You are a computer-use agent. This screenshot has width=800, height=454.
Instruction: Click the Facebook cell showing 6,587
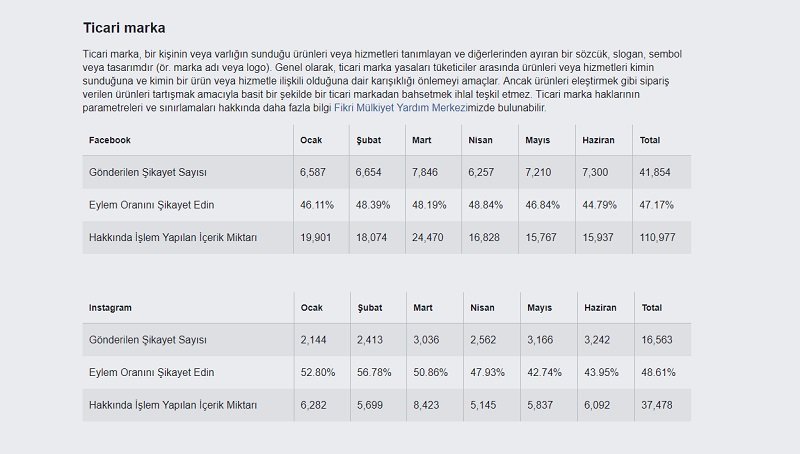(314, 173)
